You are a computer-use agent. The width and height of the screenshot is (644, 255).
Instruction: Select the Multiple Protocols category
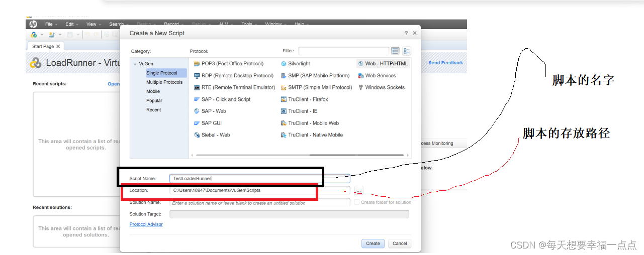pyautogui.click(x=164, y=82)
